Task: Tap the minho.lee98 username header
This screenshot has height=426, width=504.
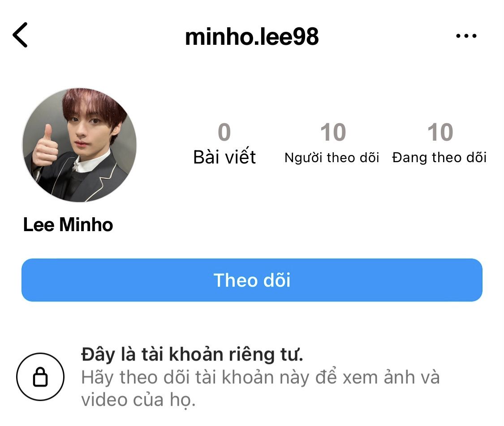Action: pyautogui.click(x=252, y=37)
